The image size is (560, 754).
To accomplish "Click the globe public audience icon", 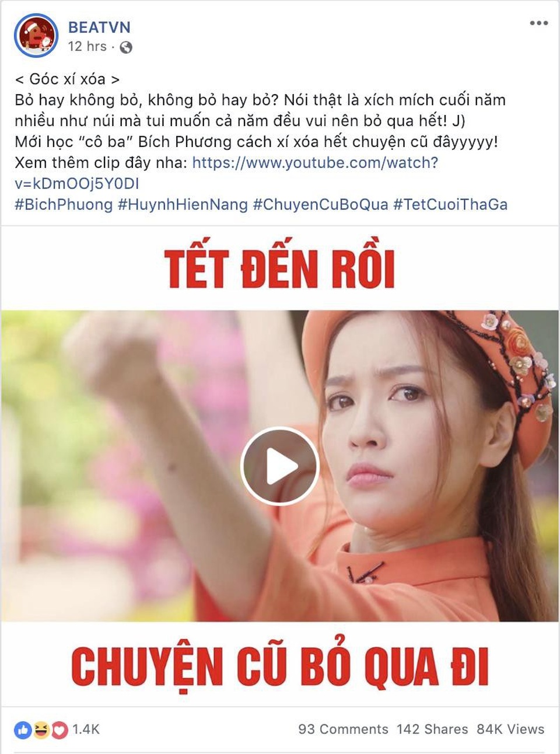I will coord(126,47).
